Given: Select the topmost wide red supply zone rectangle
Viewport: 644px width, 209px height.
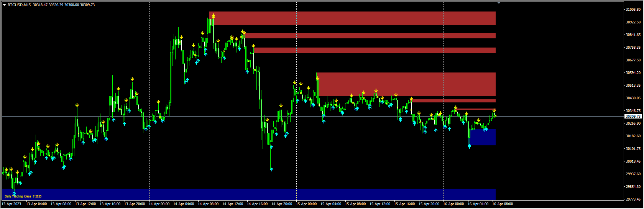Looking at the screenshot, I should (x=352, y=18).
